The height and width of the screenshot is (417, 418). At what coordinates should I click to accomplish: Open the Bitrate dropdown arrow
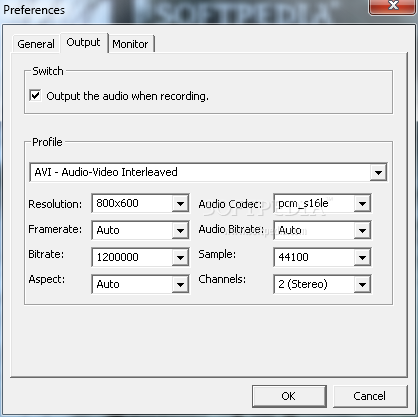pos(180,257)
